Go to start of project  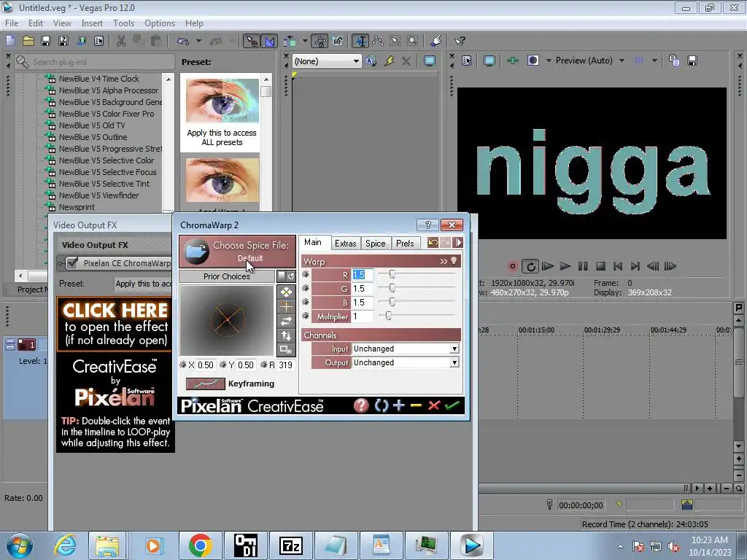click(x=618, y=266)
